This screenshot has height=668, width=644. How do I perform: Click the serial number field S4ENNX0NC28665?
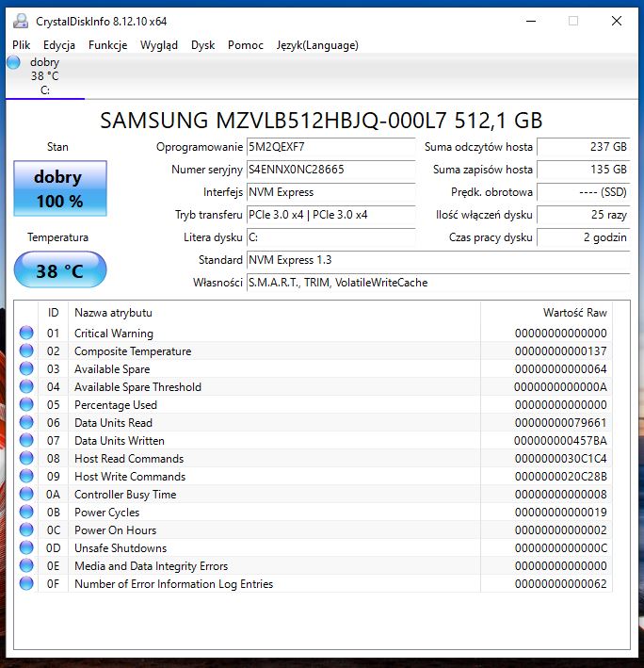(330, 170)
